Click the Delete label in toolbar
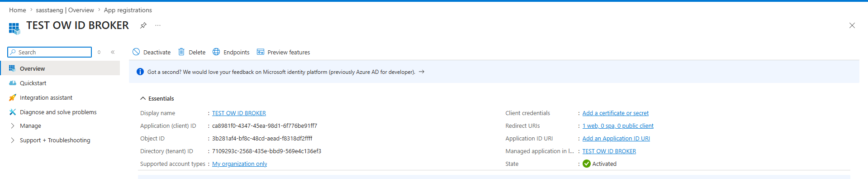Image resolution: width=868 pixels, height=179 pixels. [197, 53]
